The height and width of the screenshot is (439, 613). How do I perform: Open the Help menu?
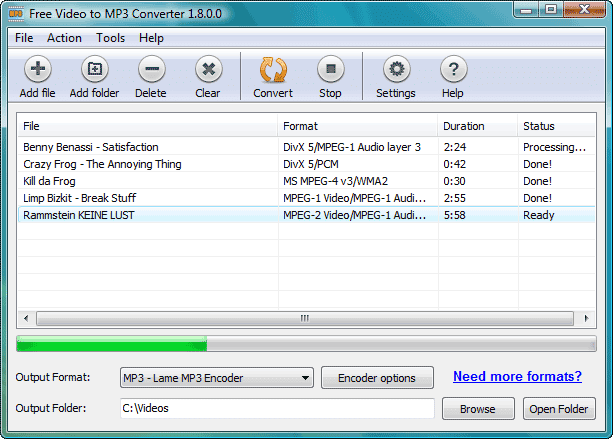pos(151,38)
